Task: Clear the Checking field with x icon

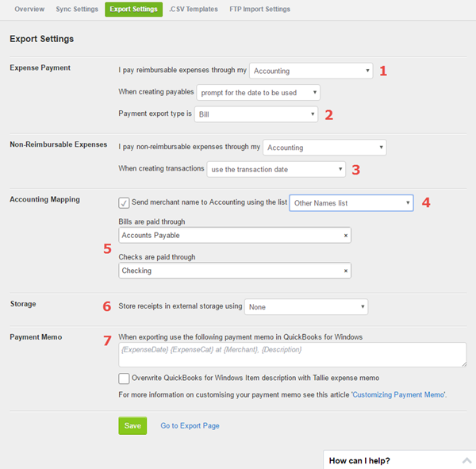Action: [345, 271]
